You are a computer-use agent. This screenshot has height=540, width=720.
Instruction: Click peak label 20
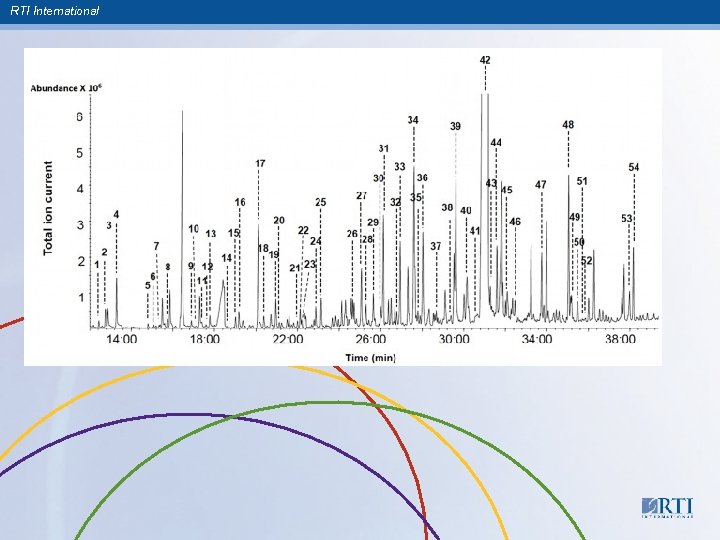point(279,220)
